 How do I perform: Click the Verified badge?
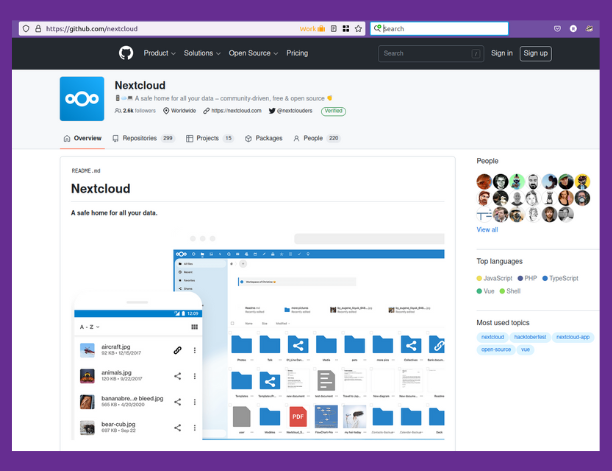[x=333, y=111]
